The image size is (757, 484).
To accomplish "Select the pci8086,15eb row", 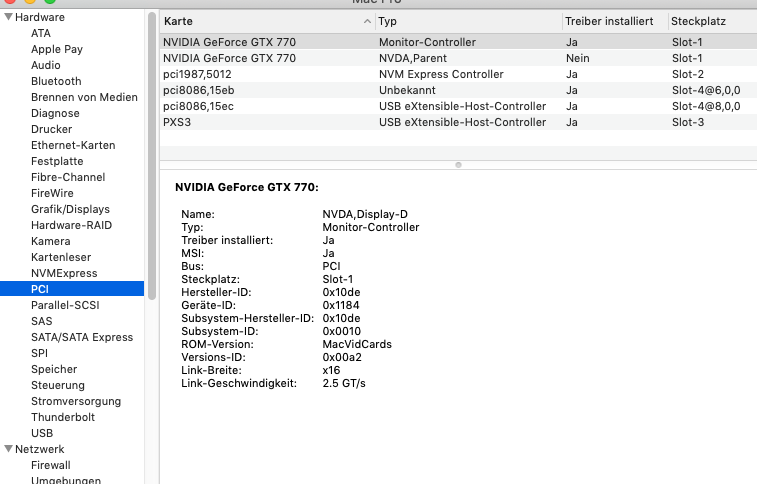I will 458,90.
